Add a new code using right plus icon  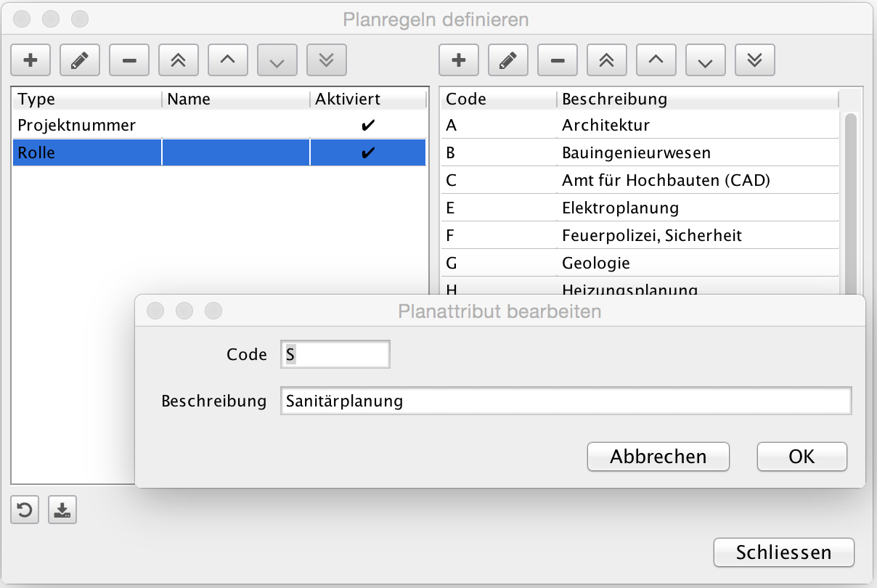click(x=459, y=61)
